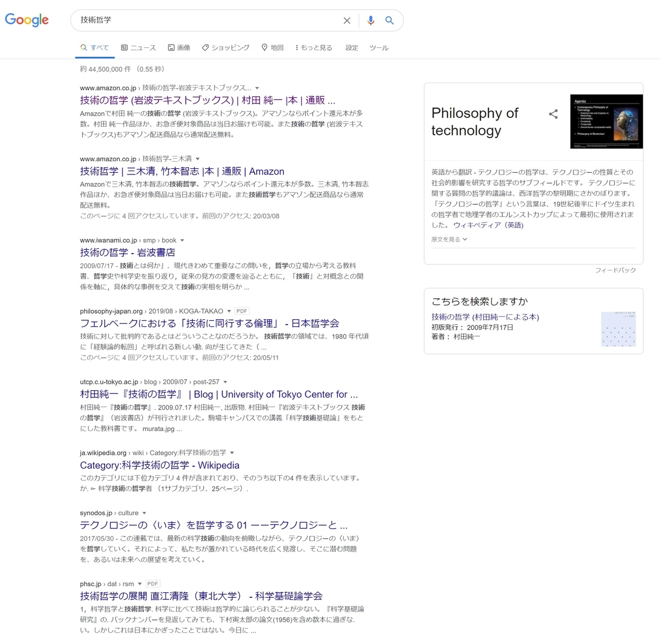Open the first Amazon 技術の哲学 result options arrow
Screen dimensions: 661x644
pyautogui.click(x=257, y=88)
